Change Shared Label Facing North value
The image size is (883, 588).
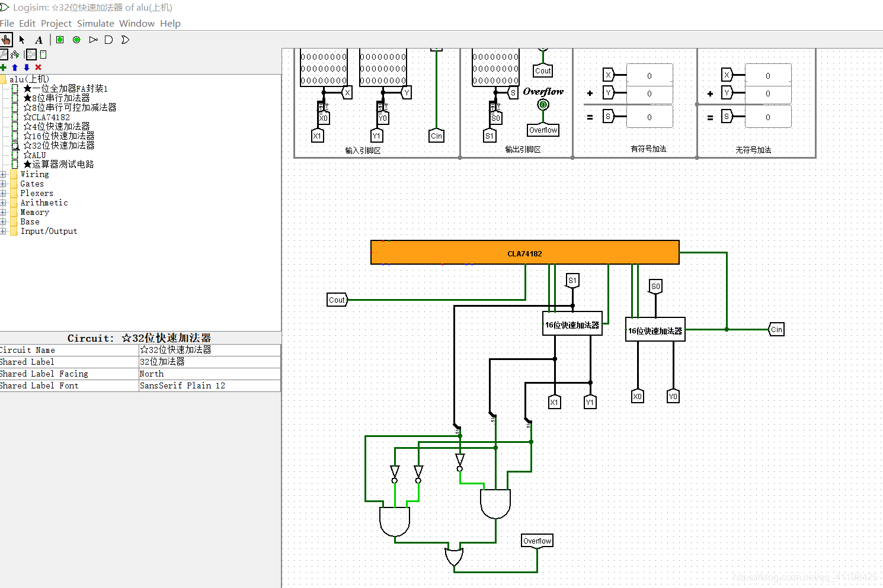[x=209, y=374]
